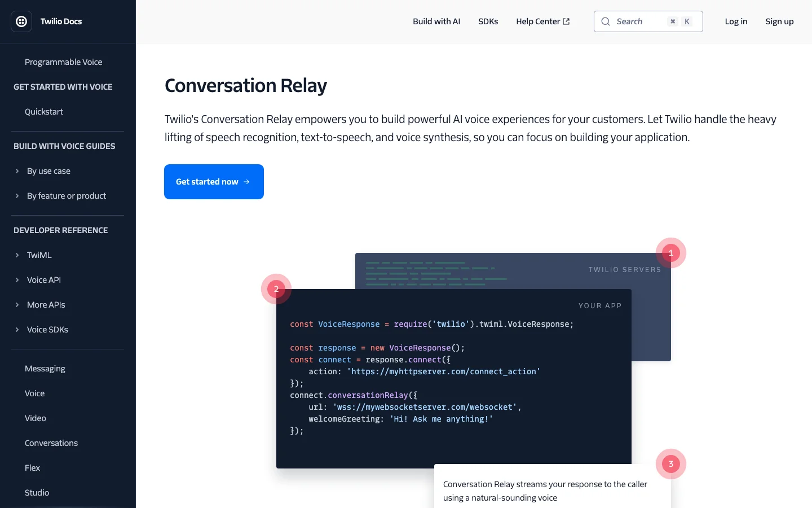Select By use case in the sidebar
Viewport: 812px width, 508px height.
48,171
